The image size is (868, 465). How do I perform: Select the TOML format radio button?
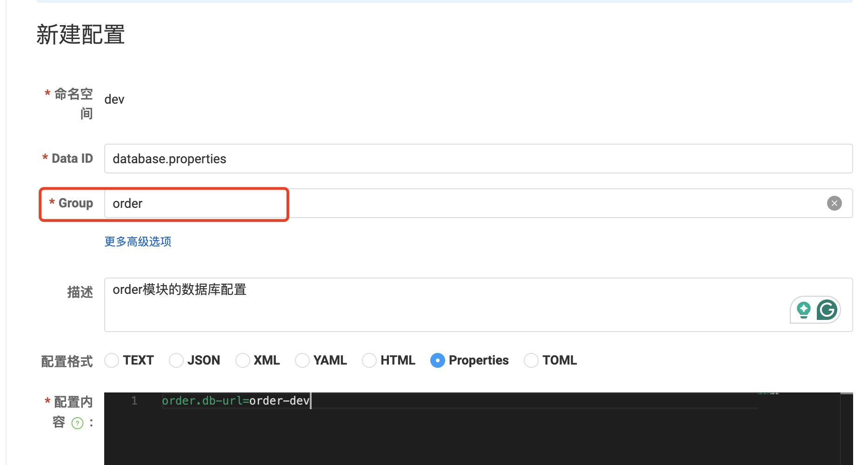pyautogui.click(x=531, y=360)
